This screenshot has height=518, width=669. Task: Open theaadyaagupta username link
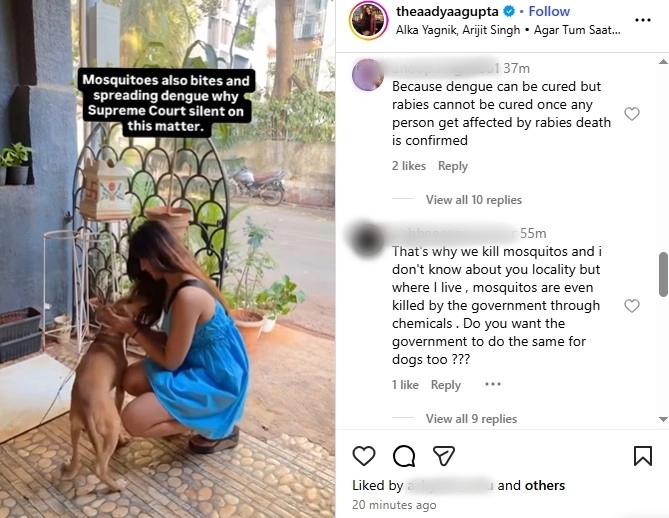tap(446, 12)
